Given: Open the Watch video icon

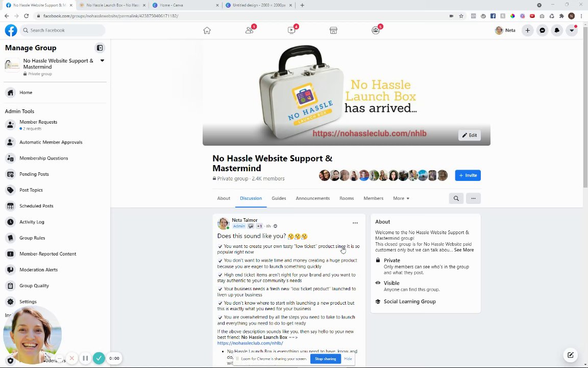Looking at the screenshot, I should [291, 31].
